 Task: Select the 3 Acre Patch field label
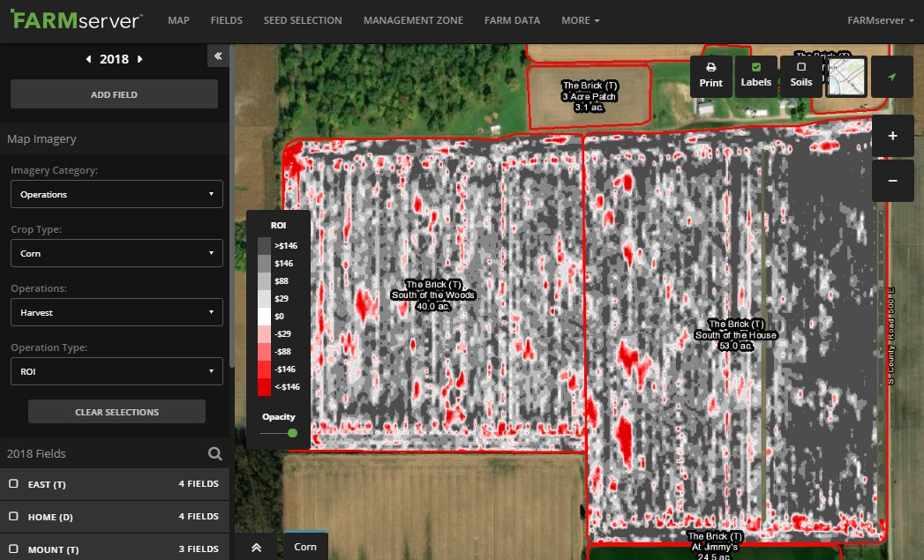590,96
